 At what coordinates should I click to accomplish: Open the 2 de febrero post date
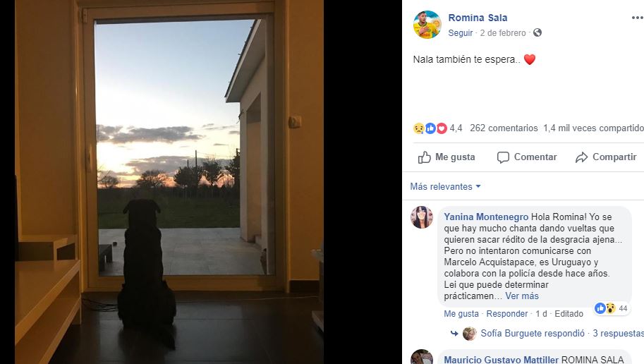point(503,33)
